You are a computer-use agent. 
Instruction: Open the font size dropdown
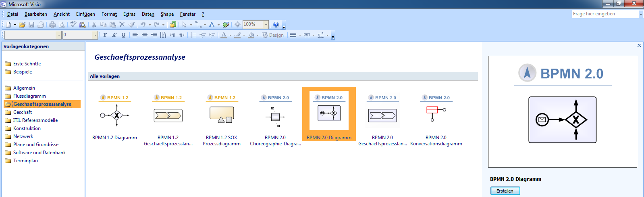click(x=95, y=35)
